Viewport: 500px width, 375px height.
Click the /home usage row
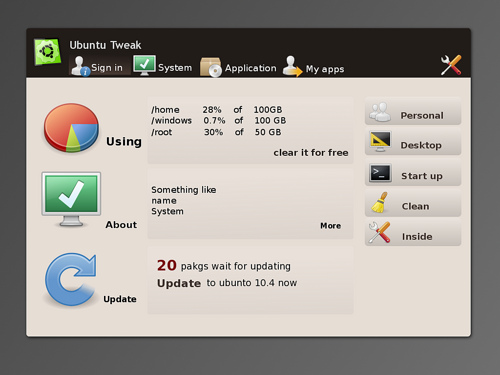point(217,110)
